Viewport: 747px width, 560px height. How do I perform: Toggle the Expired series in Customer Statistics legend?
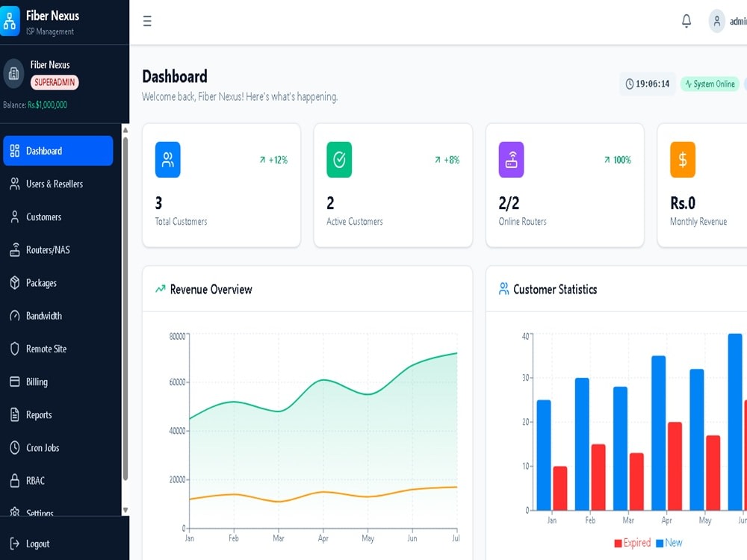(633, 543)
